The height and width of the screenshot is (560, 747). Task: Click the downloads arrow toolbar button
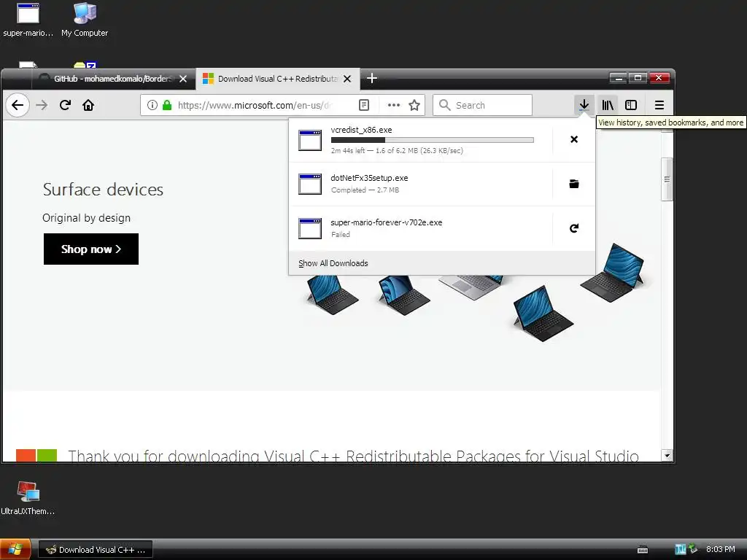[x=584, y=105]
